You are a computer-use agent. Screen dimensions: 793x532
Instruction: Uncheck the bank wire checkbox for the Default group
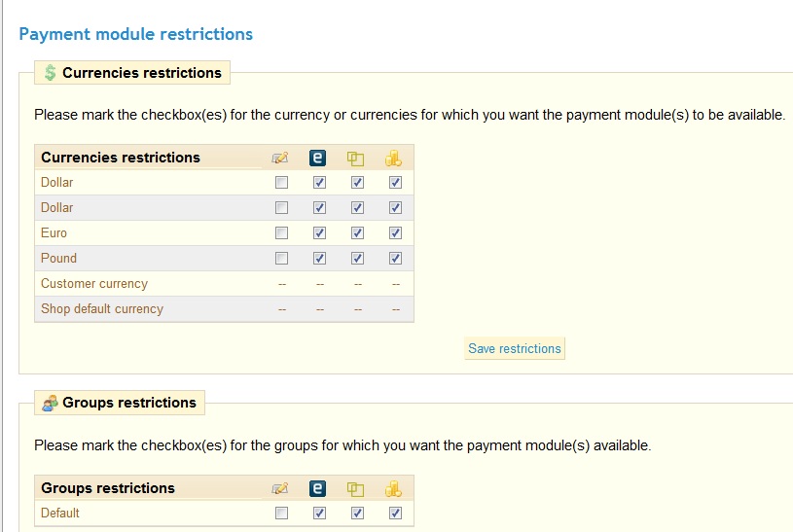[x=357, y=514]
